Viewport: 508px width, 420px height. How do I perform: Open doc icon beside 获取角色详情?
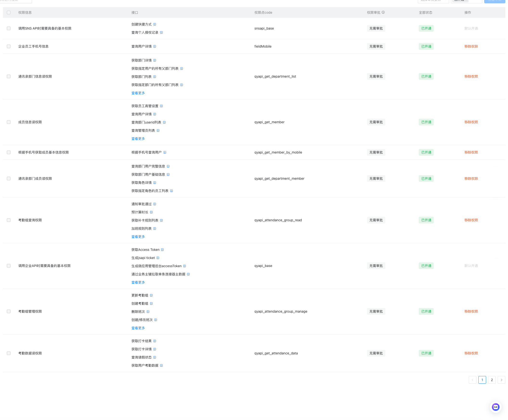click(155, 183)
